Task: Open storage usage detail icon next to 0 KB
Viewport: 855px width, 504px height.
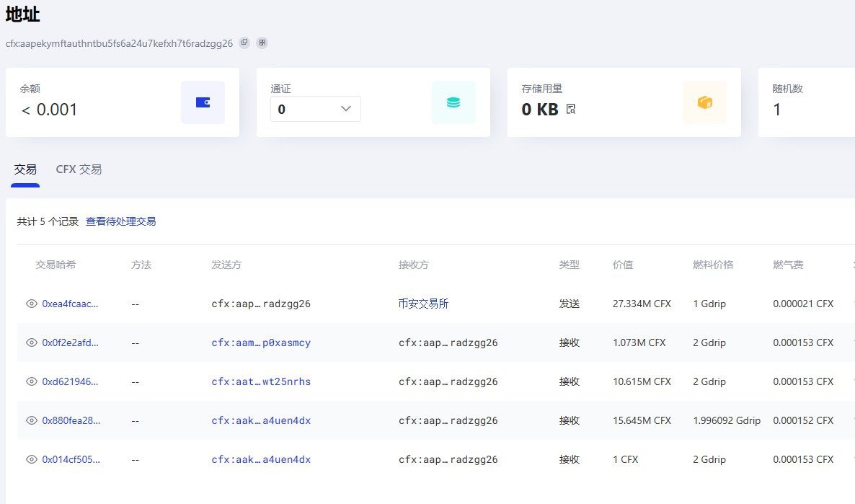Action: click(x=571, y=109)
